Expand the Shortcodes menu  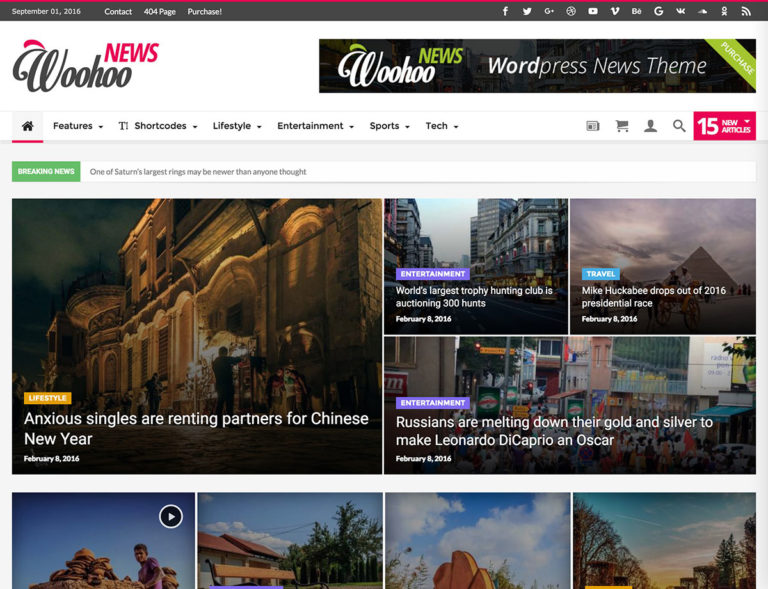point(158,126)
